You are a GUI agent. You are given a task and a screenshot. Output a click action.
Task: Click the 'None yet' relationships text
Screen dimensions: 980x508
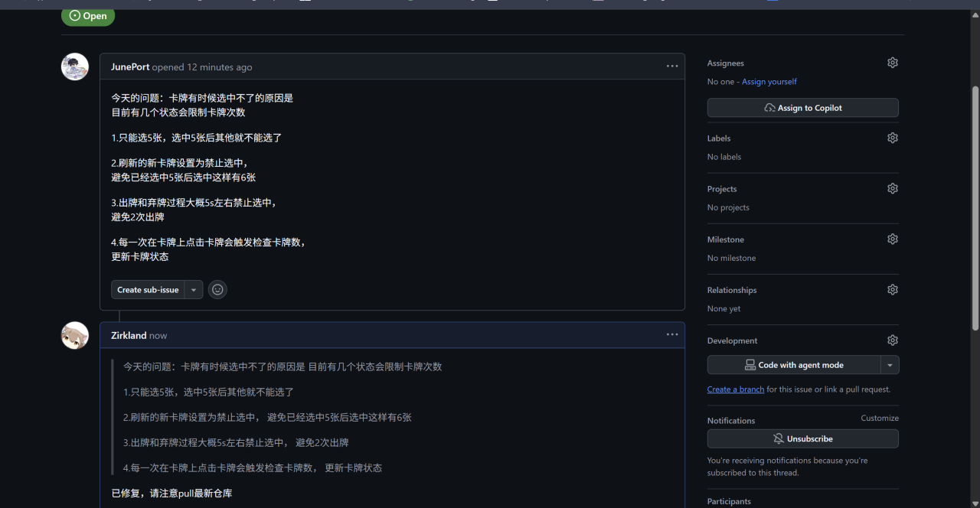click(724, 308)
